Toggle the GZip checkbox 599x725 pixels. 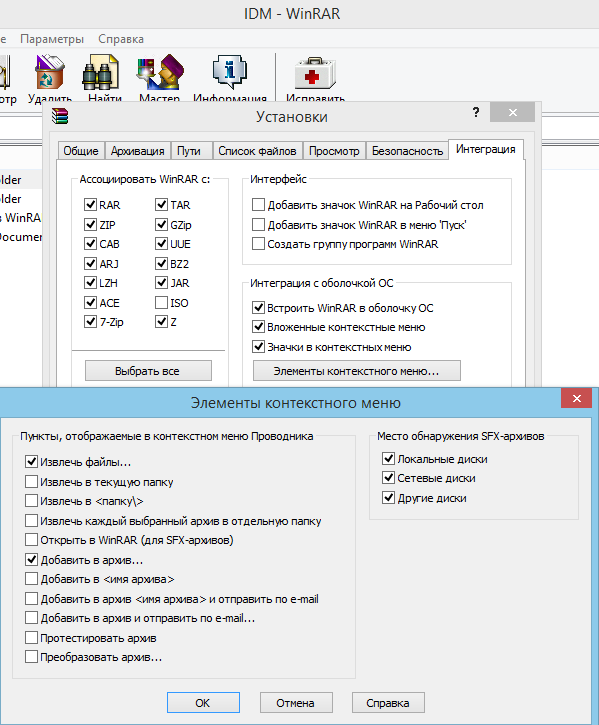point(161,225)
